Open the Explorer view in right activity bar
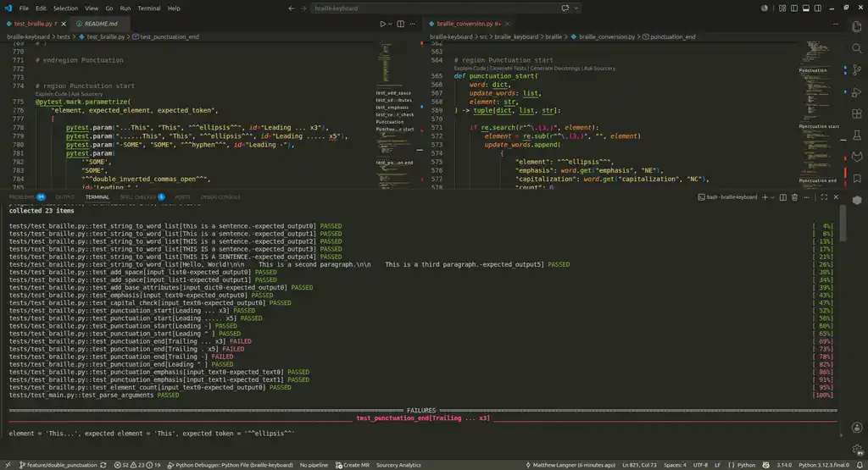Viewport: 868px width, 470px height. 857,26
